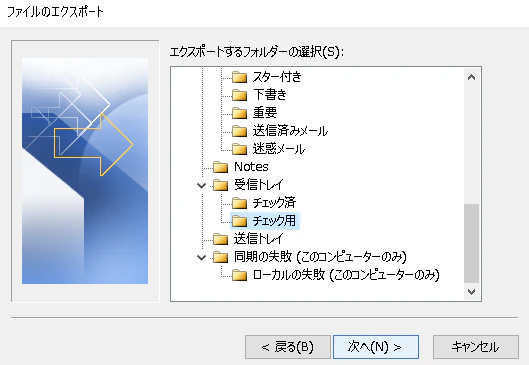Select the 受信トレイ folder label
The height and width of the screenshot is (365, 529).
[258, 185]
